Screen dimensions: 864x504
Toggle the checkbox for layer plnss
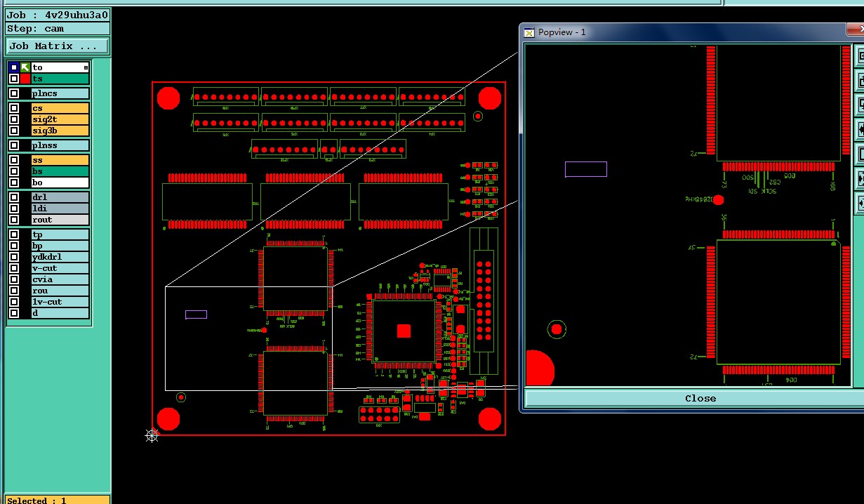coord(14,145)
